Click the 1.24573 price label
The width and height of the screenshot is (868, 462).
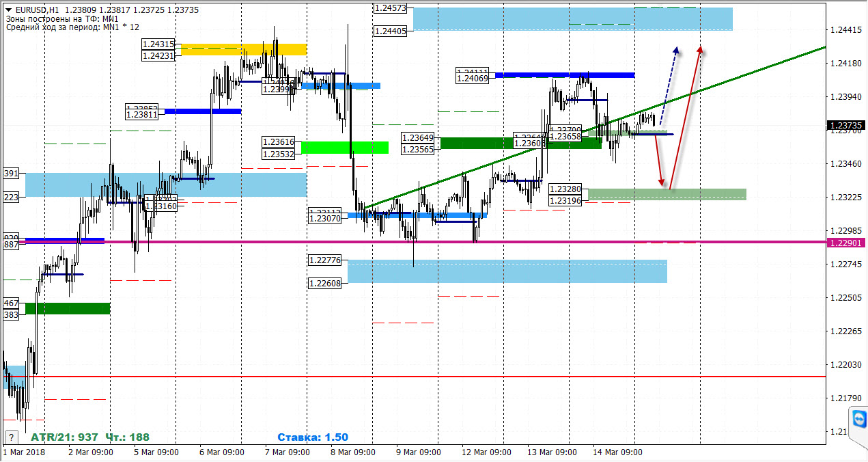pos(391,8)
